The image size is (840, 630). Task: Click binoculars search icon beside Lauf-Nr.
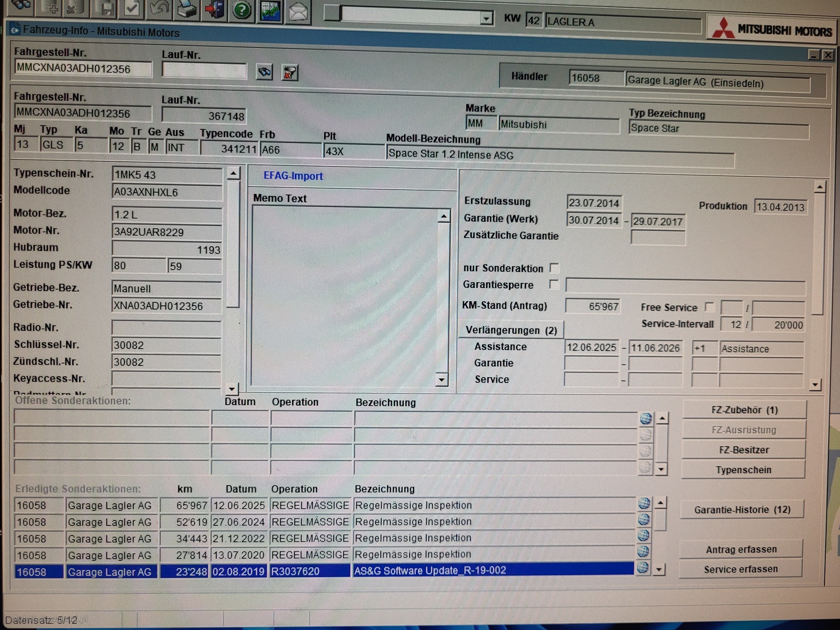pyautogui.click(x=265, y=72)
